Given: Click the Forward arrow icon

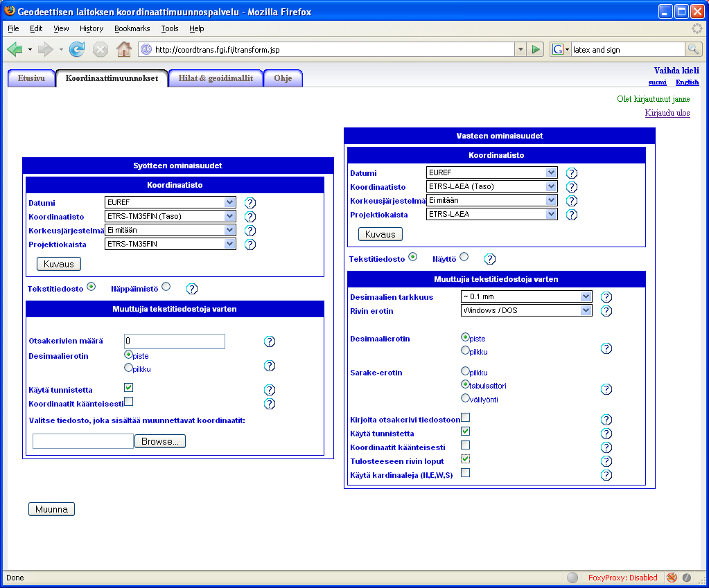Looking at the screenshot, I should [x=45, y=49].
